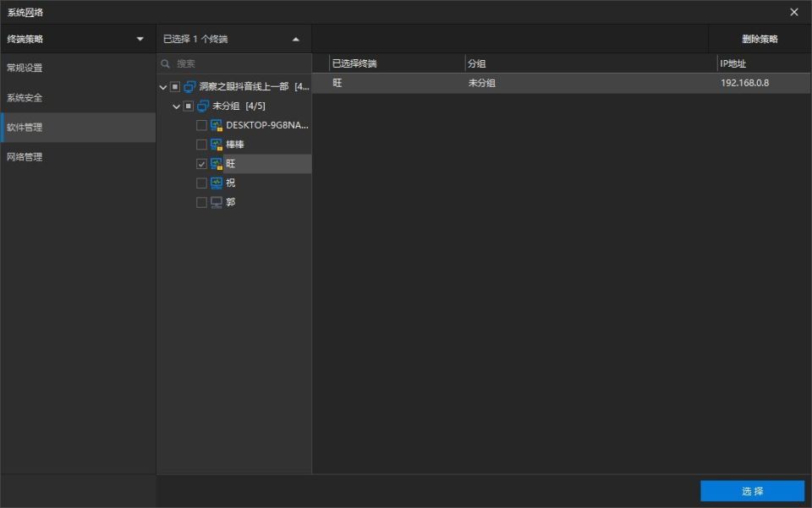Click the monitor icon beside 祝

click(217, 183)
